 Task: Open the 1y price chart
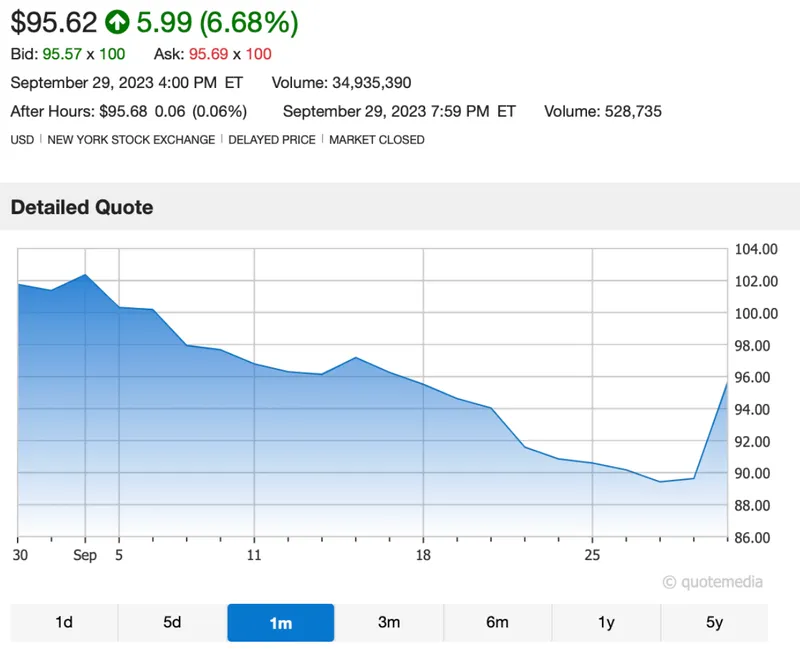click(x=606, y=622)
